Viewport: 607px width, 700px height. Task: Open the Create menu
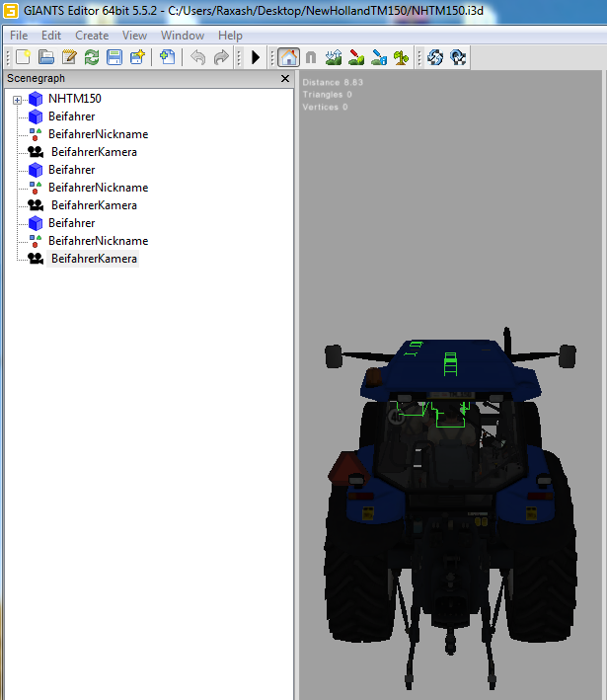pyautogui.click(x=92, y=36)
